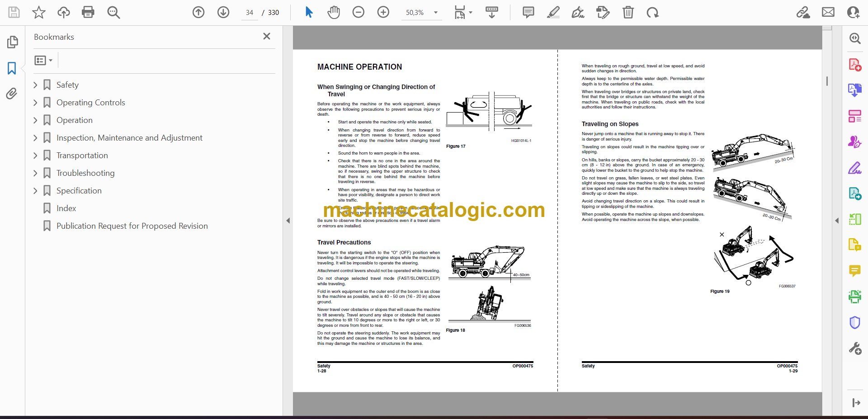
Task: Open the find text magnifier
Action: pyautogui.click(x=113, y=12)
